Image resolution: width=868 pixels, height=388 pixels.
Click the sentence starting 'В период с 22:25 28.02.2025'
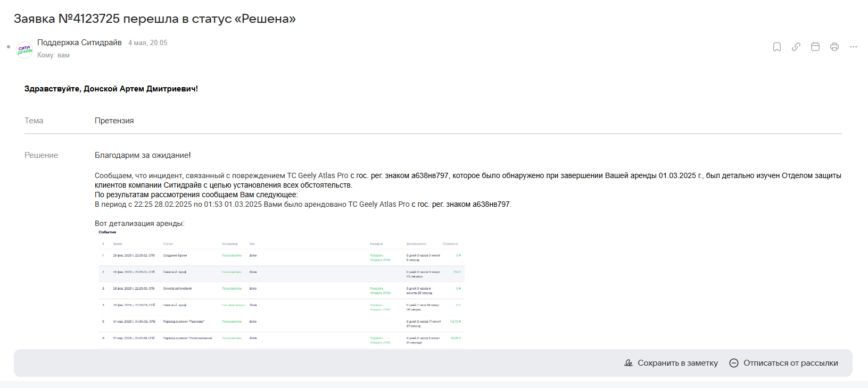[303, 204]
